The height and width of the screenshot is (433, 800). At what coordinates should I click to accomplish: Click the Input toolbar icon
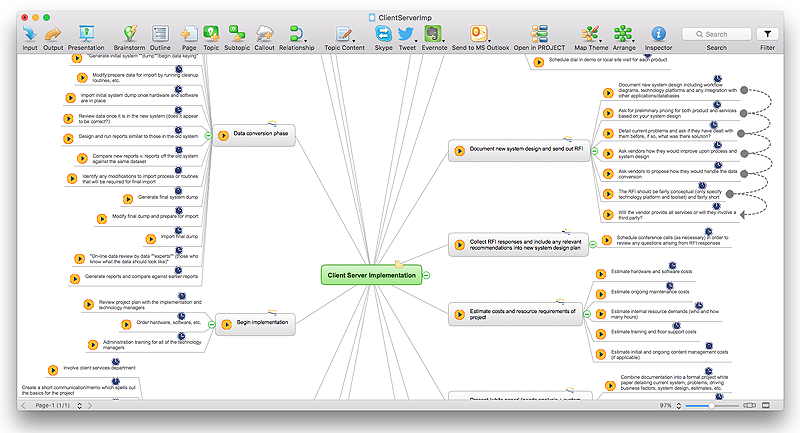tap(30, 34)
